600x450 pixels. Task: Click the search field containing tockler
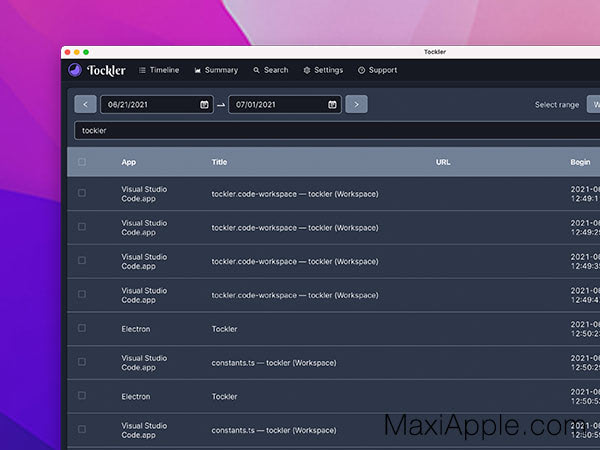click(337, 130)
